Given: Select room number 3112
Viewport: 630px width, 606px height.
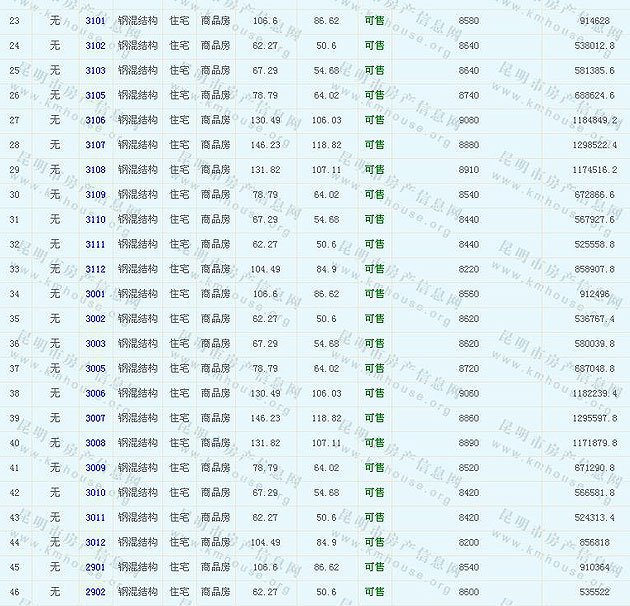Looking at the screenshot, I should tap(95, 269).
